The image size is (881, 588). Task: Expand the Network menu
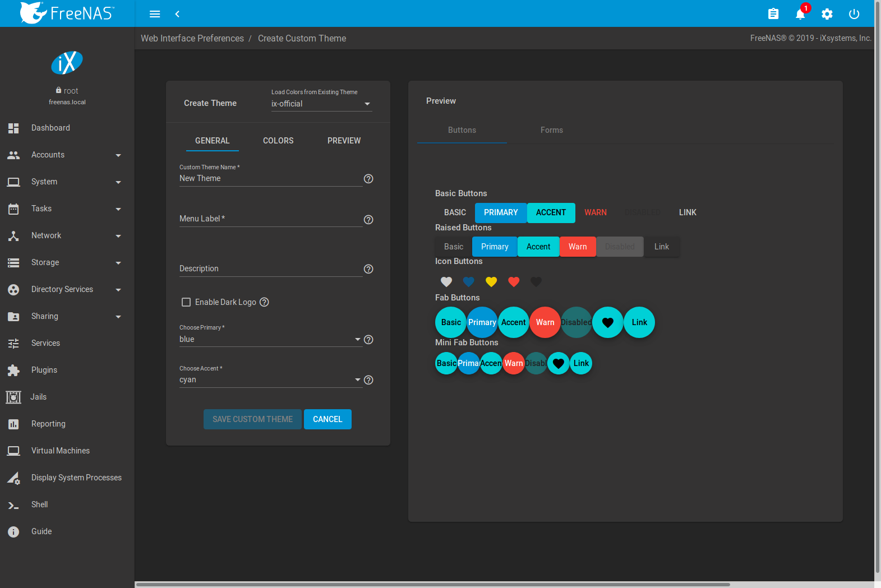[x=67, y=235]
